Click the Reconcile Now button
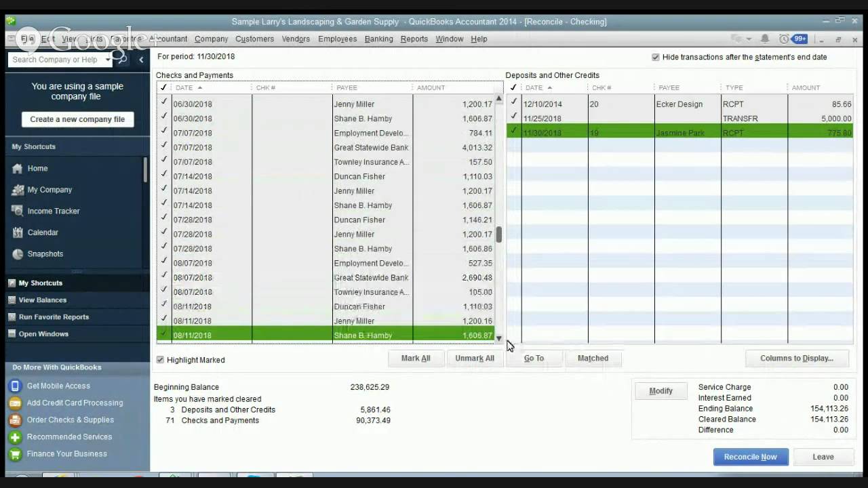Screen dimensions: 868x488 (750, 457)
